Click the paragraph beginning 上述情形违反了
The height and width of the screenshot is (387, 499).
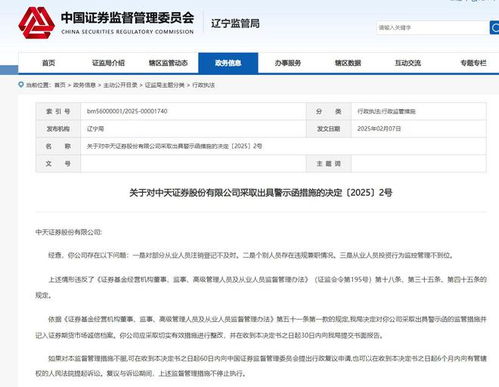[x=261, y=287]
